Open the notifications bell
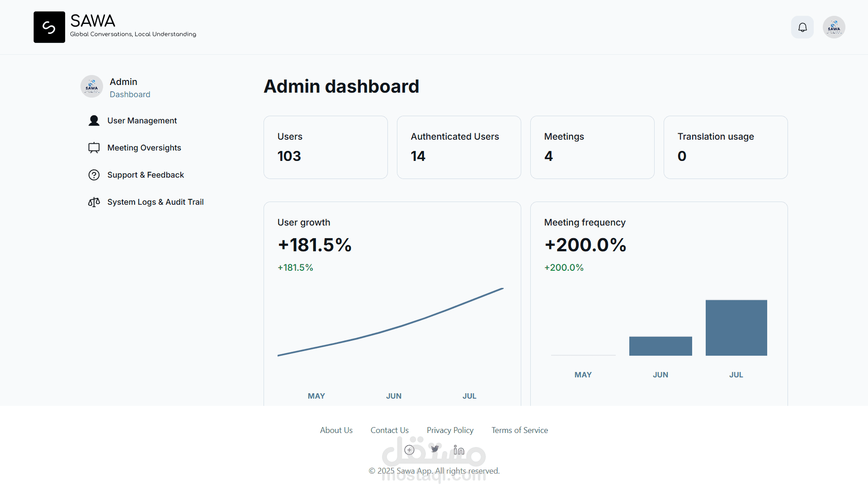Screen dimensions: 868x494 click(802, 28)
